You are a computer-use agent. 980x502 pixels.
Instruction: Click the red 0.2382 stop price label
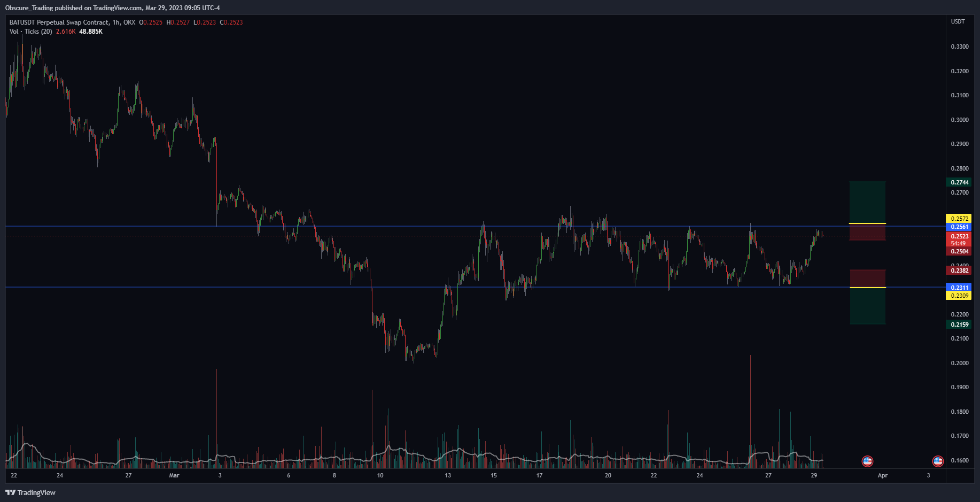pyautogui.click(x=960, y=271)
